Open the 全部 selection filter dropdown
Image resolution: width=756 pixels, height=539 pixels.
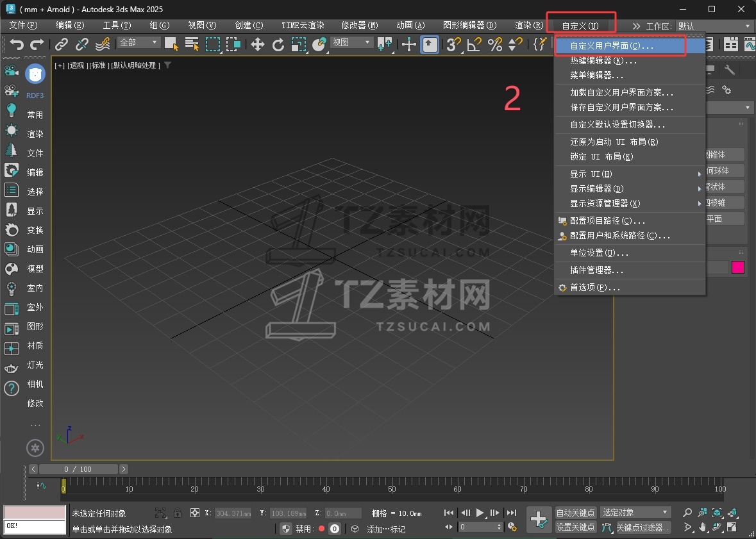coord(139,43)
